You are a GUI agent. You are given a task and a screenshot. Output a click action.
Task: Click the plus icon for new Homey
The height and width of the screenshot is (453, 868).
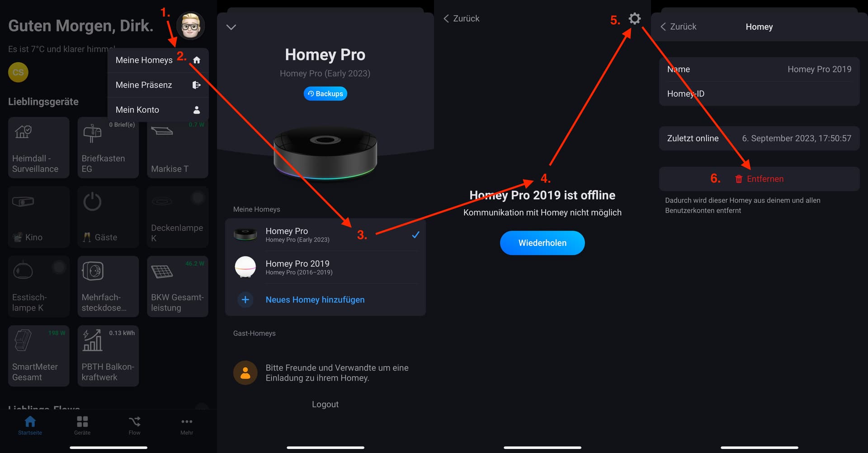coord(245,300)
